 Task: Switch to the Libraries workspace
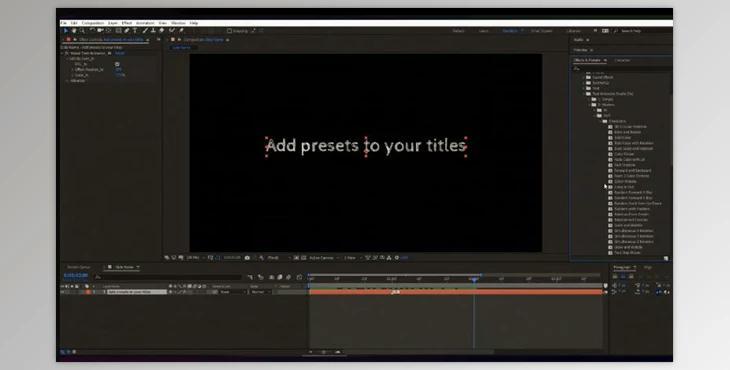coord(574,31)
